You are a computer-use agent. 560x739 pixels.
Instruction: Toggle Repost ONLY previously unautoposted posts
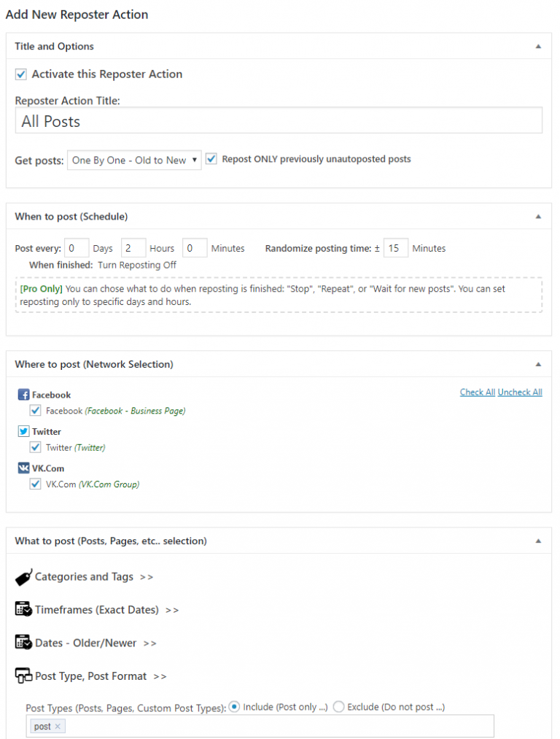point(211,159)
